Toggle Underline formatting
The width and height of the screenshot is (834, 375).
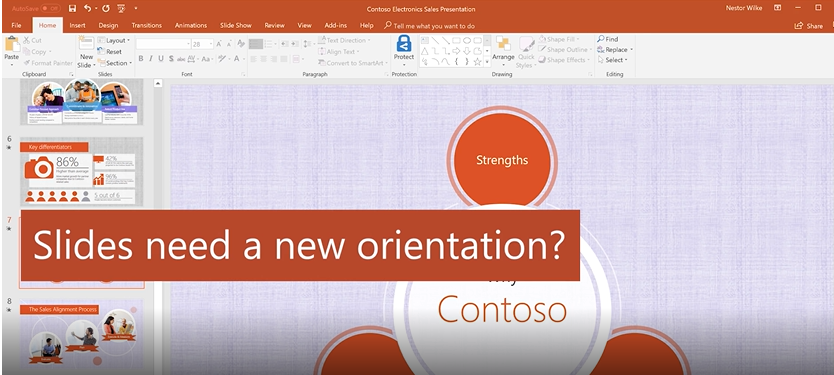click(x=161, y=59)
